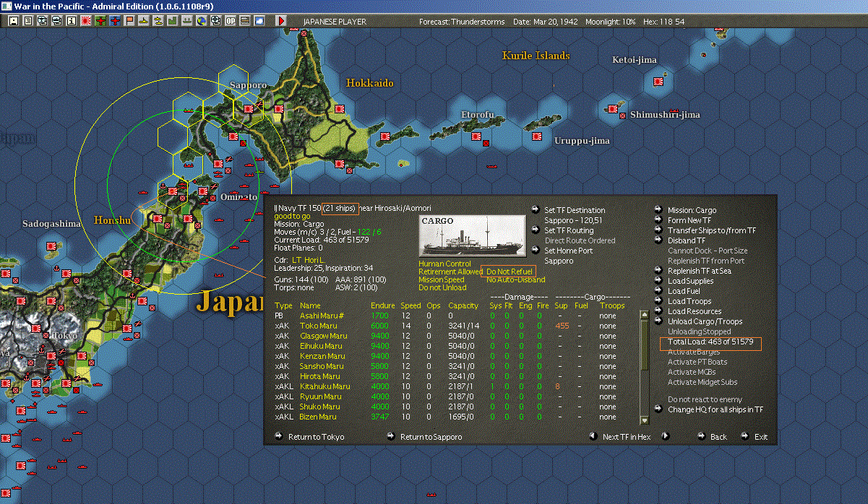The image size is (868, 504).
Task: Toggle Do not react to enemy
Action: click(705, 399)
